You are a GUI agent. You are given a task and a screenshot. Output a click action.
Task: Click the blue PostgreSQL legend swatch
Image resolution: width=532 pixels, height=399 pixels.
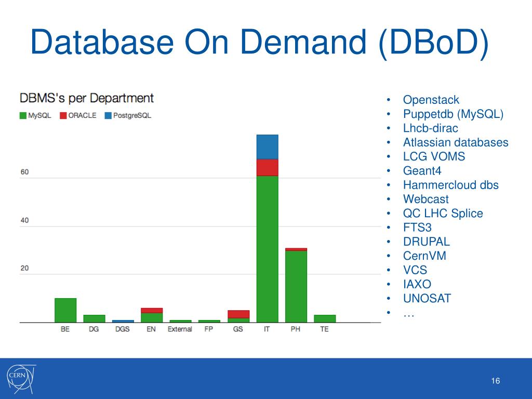(x=108, y=116)
